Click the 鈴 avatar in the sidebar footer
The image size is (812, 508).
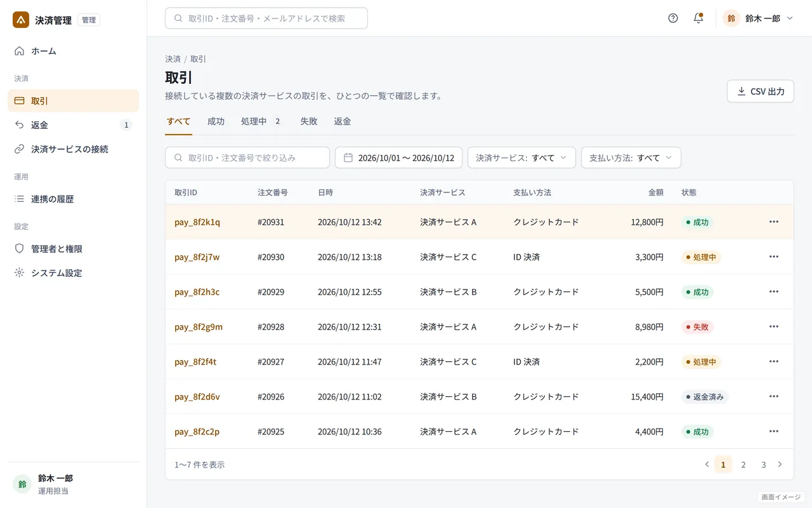coord(22,485)
